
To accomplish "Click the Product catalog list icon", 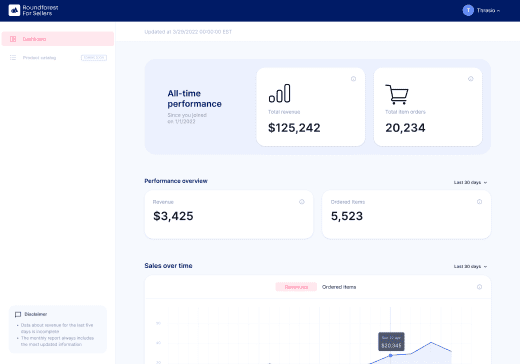I will [x=13, y=58].
